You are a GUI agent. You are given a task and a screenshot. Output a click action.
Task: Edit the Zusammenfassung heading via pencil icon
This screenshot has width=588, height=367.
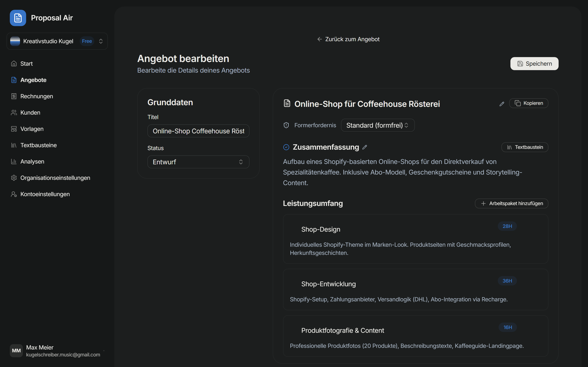[364, 147]
